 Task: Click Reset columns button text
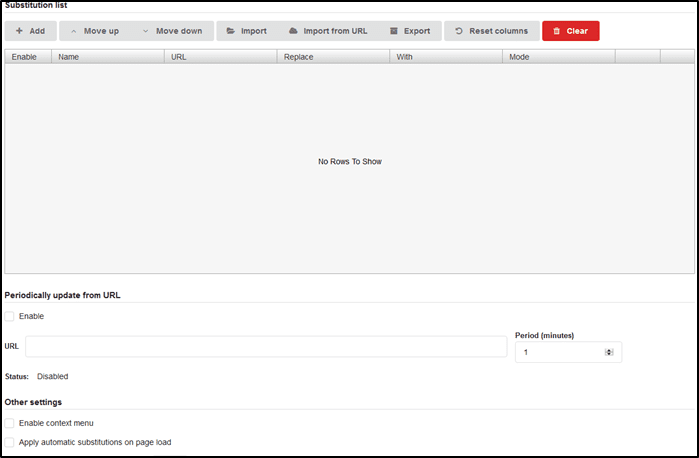[x=498, y=31]
